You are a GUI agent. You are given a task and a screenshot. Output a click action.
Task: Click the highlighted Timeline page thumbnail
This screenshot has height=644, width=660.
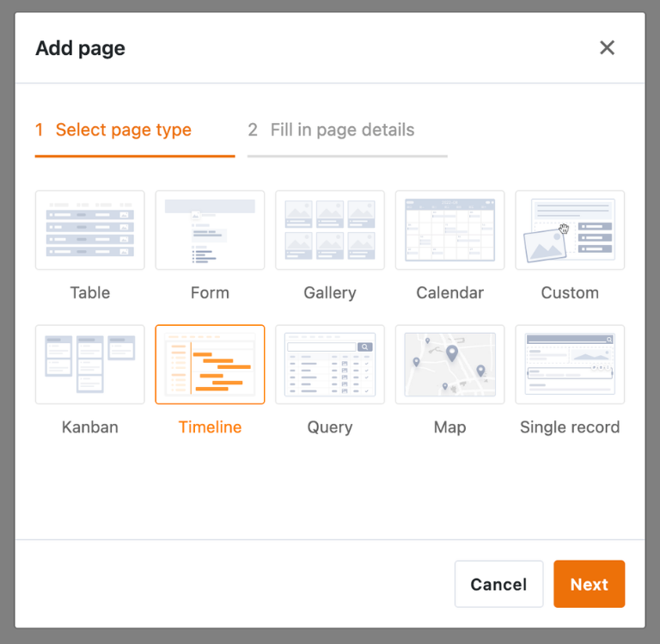pyautogui.click(x=210, y=365)
